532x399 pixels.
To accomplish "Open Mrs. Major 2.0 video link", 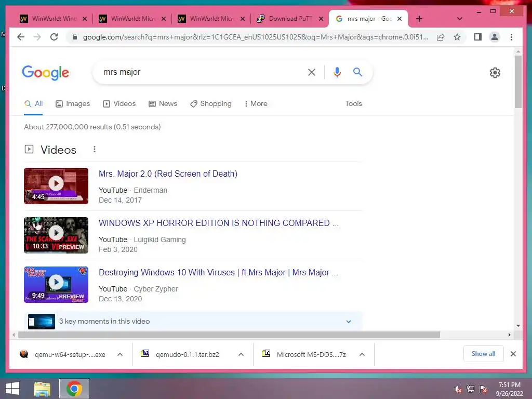I will coord(168,174).
